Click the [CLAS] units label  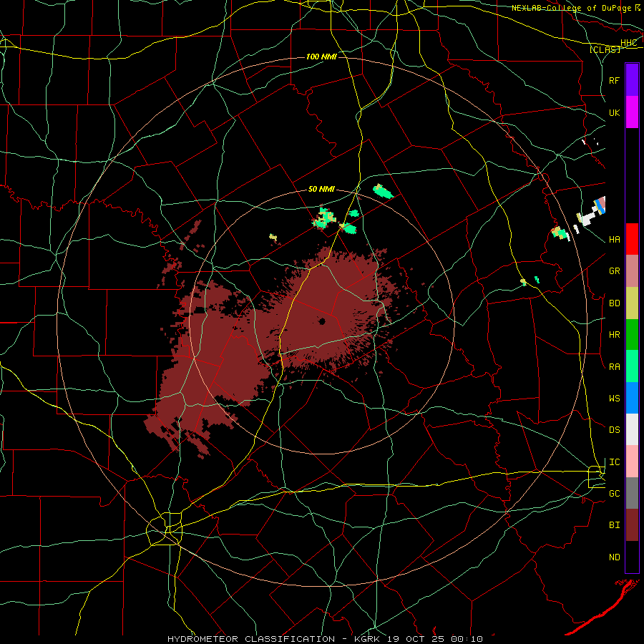click(605, 49)
